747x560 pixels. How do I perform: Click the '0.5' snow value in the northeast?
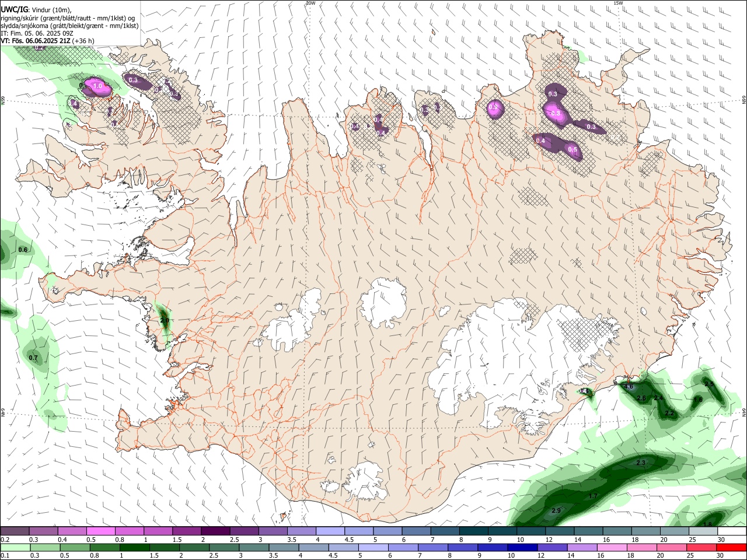573,150
